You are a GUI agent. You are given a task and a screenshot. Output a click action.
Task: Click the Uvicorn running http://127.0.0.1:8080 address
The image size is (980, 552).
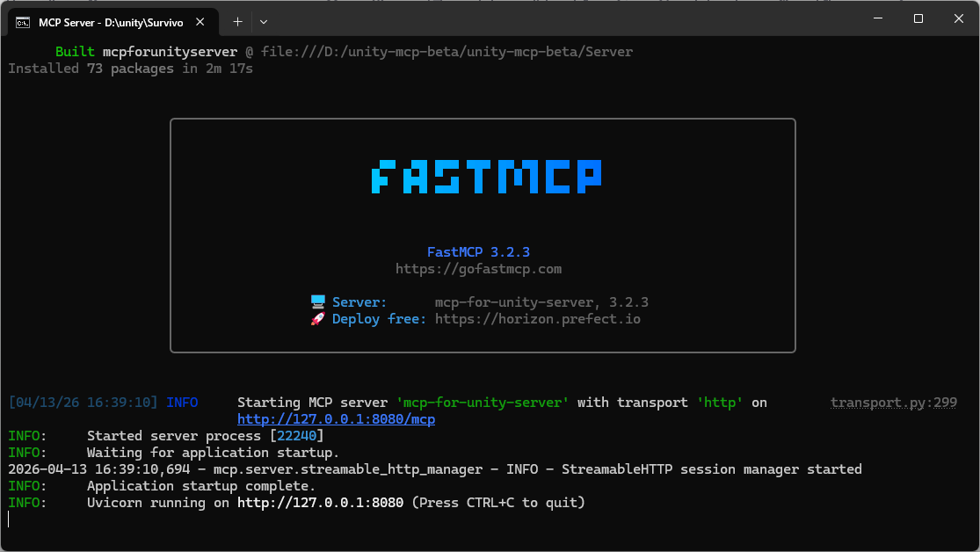click(x=321, y=503)
